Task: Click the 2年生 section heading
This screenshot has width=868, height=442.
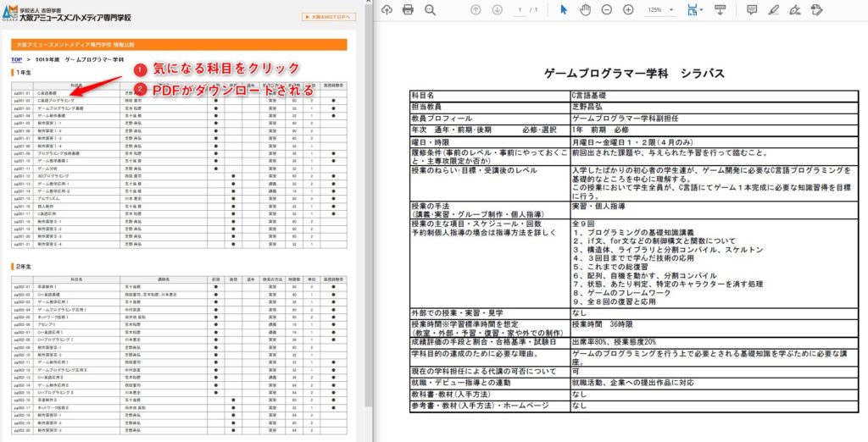Action: click(23, 267)
